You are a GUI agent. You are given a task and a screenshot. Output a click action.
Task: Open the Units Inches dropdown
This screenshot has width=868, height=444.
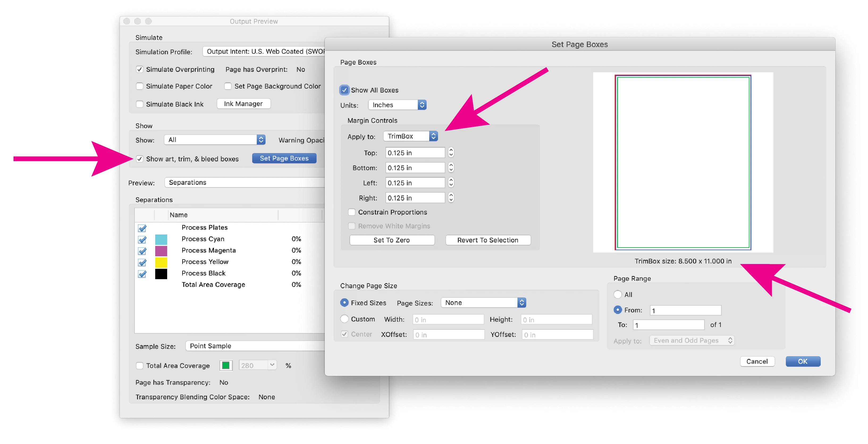397,105
